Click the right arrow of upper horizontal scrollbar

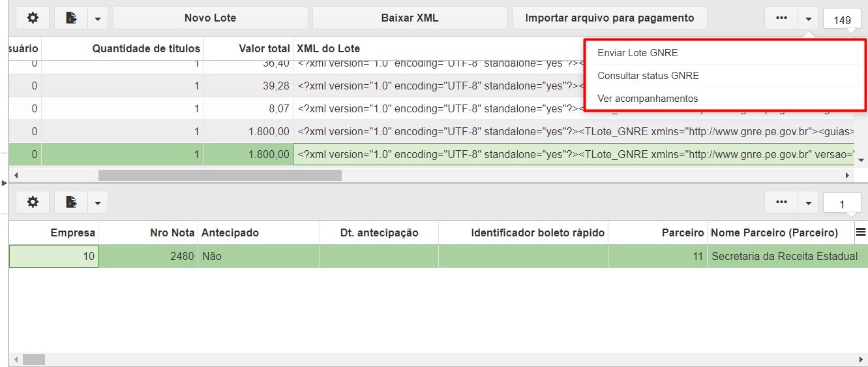847,175
